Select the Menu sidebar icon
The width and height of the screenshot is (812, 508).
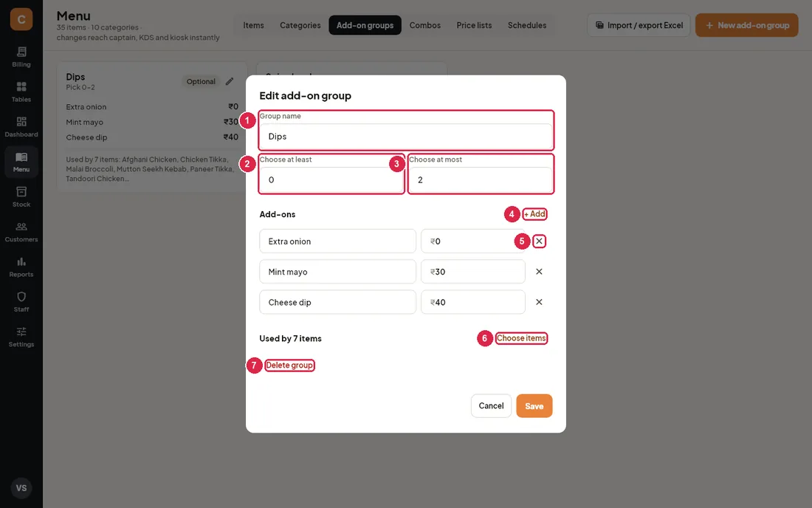21,162
